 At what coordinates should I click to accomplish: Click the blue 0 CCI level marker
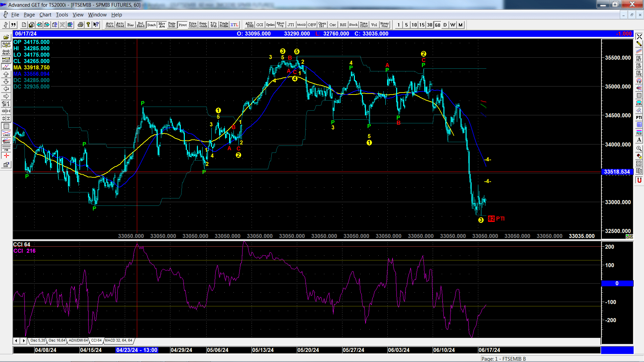[x=617, y=284]
